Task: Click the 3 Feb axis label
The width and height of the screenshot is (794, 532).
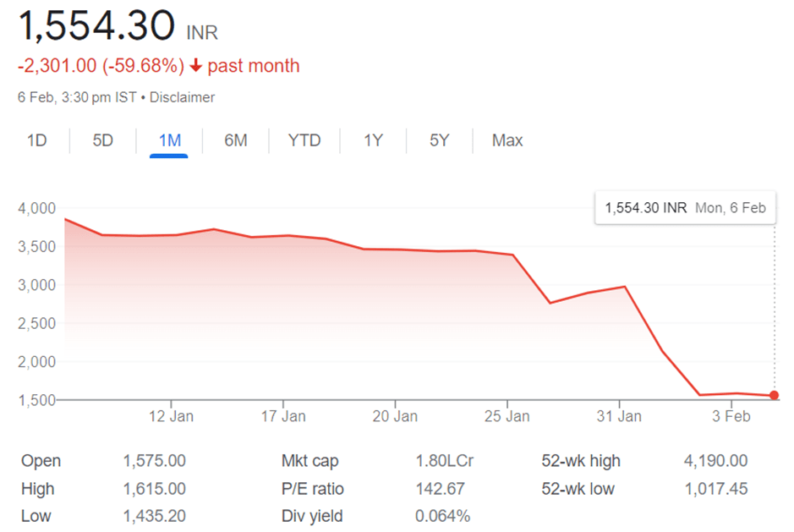Action: click(731, 416)
